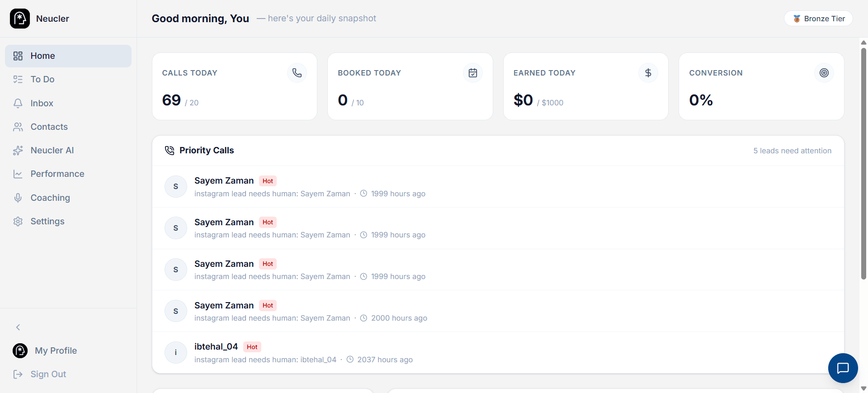Screen dimensions: 868x393
Task: Click 'Good morning, You' greeting heading
Action: [x=200, y=19]
